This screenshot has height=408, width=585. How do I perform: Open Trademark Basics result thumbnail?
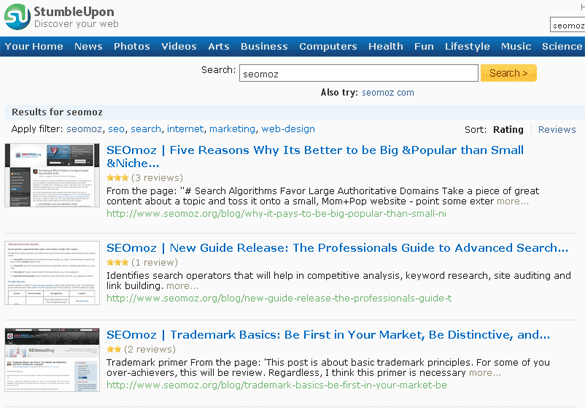pyautogui.click(x=52, y=360)
